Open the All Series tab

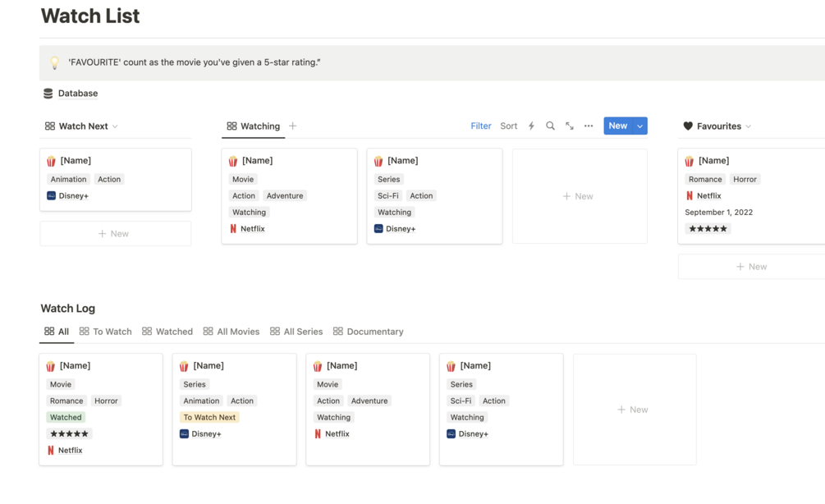pos(296,332)
